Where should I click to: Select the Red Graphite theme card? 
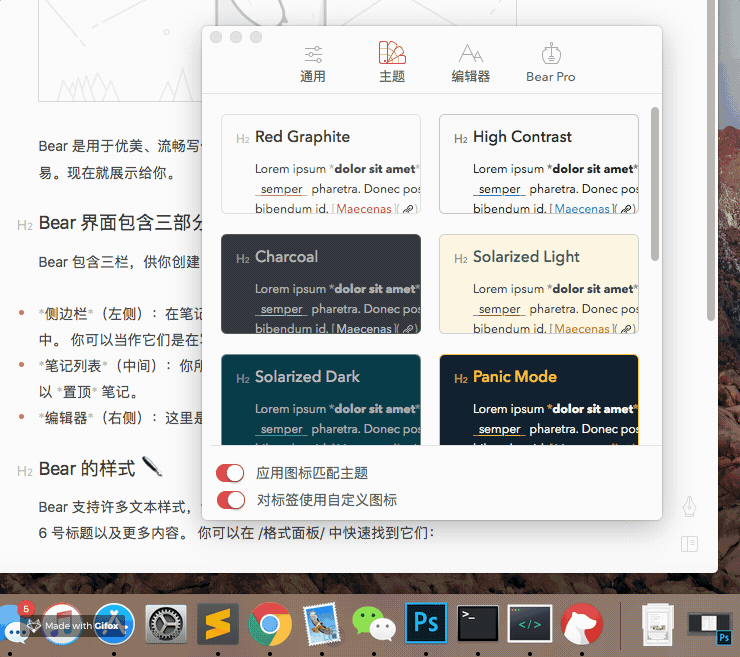click(321, 164)
